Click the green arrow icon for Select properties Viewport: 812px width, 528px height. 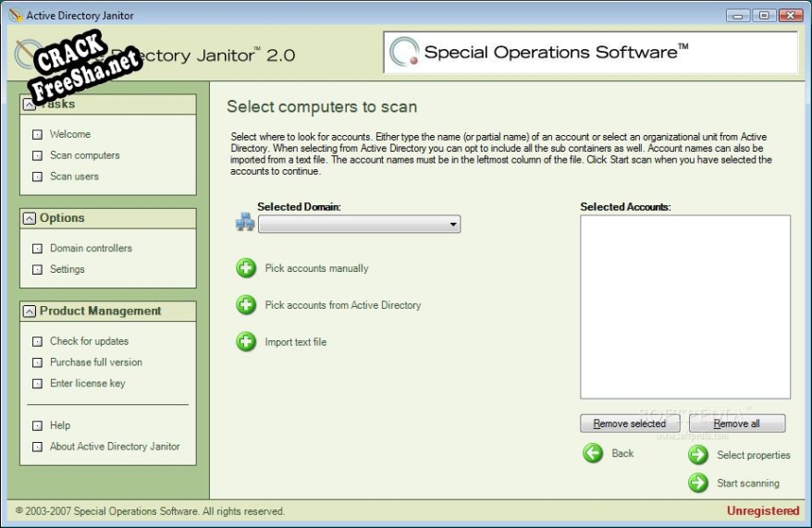[x=698, y=455]
